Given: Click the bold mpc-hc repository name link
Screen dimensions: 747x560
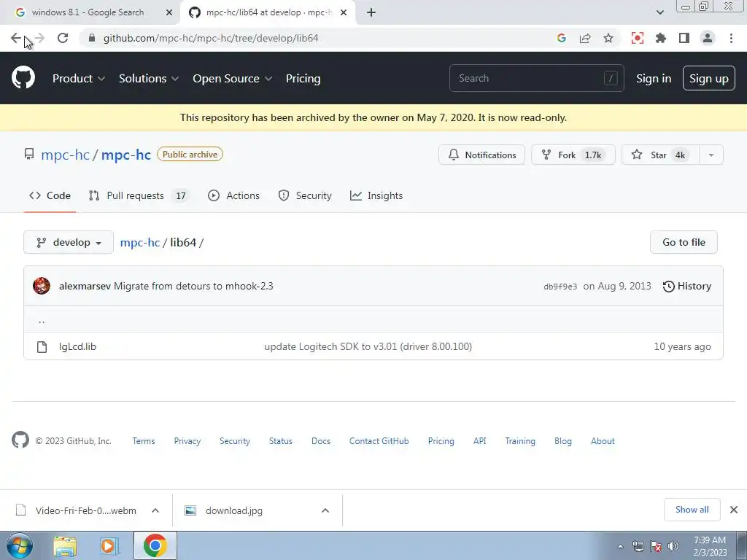Looking at the screenshot, I should (x=125, y=155).
